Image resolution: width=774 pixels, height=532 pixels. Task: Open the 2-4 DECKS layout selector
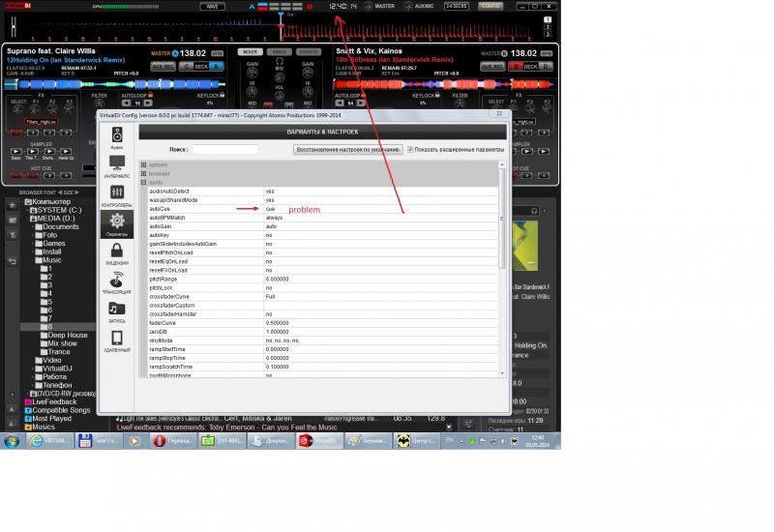[x=457, y=6]
